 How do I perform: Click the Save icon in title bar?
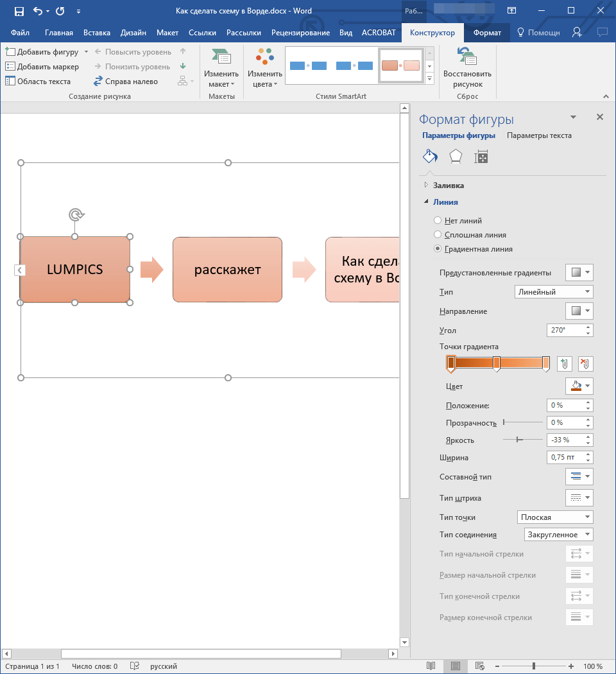click(19, 11)
